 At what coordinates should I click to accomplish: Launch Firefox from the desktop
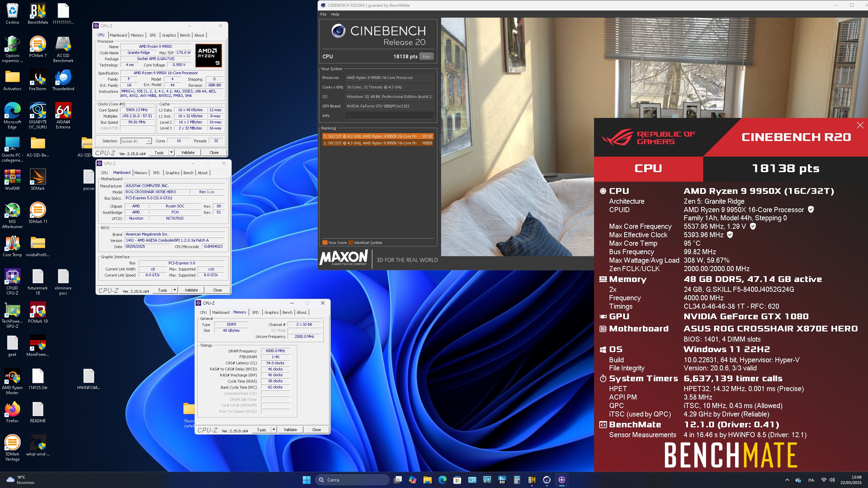13,412
